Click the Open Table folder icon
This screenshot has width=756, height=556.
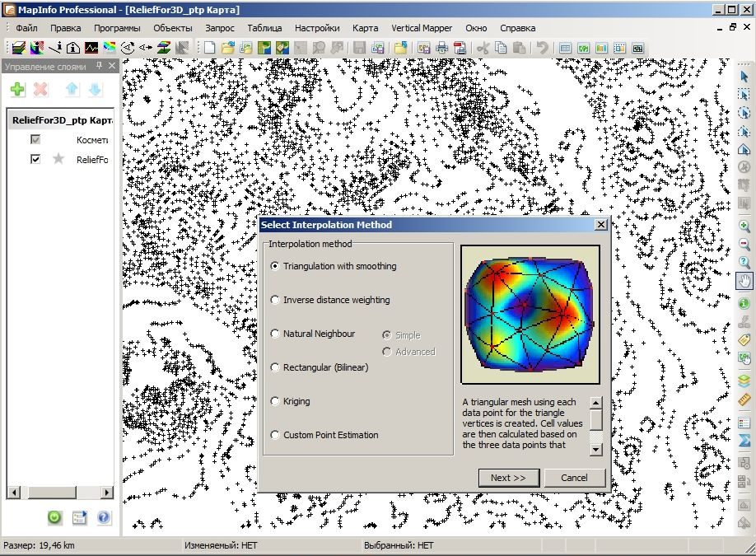[x=227, y=48]
